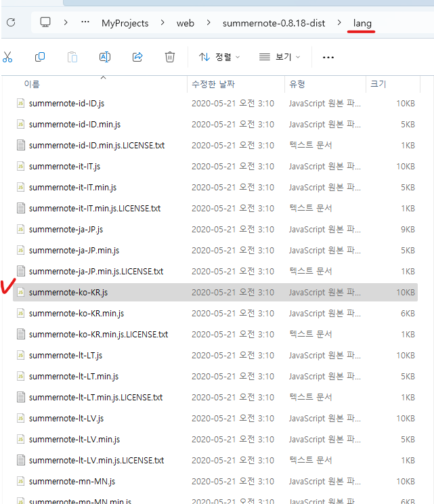Sort by 이름 column header
434x504 pixels.
32,84
